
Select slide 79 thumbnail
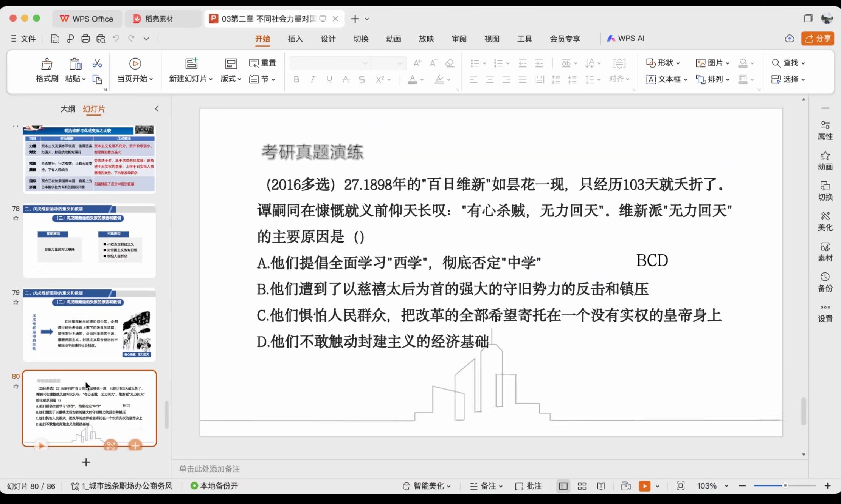[x=89, y=325]
